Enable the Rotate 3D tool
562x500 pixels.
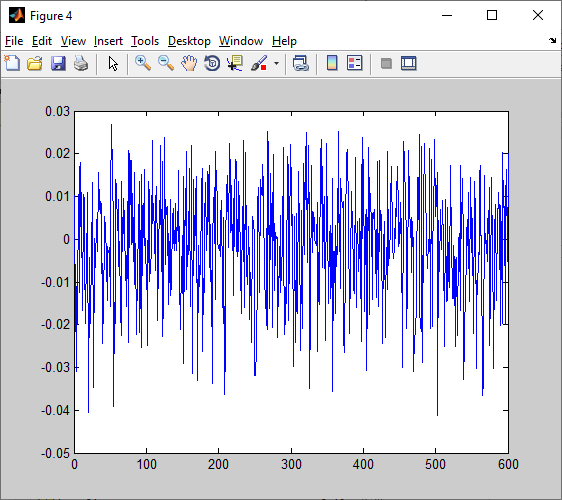[x=212, y=63]
